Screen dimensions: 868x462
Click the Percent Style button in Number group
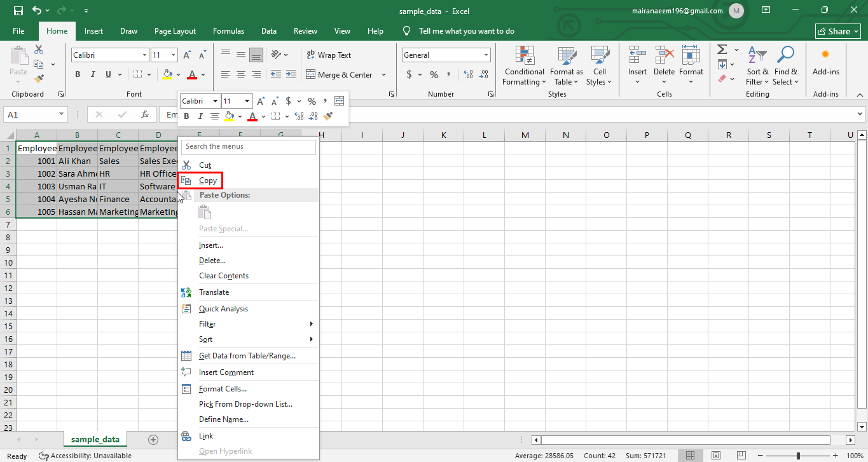point(434,74)
